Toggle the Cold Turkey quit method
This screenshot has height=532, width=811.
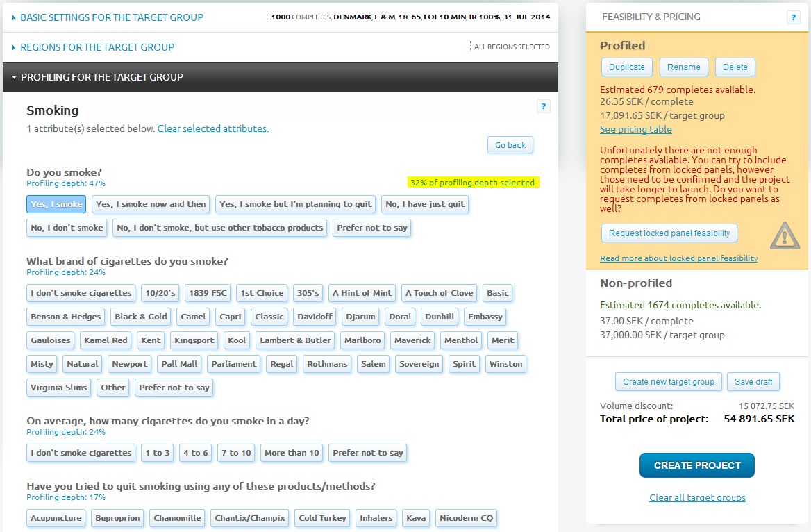[321, 518]
